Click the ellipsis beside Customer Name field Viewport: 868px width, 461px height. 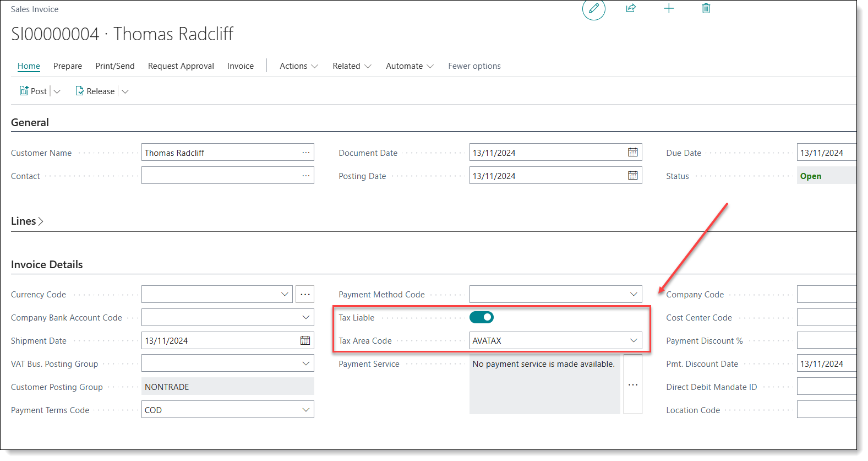click(x=305, y=153)
